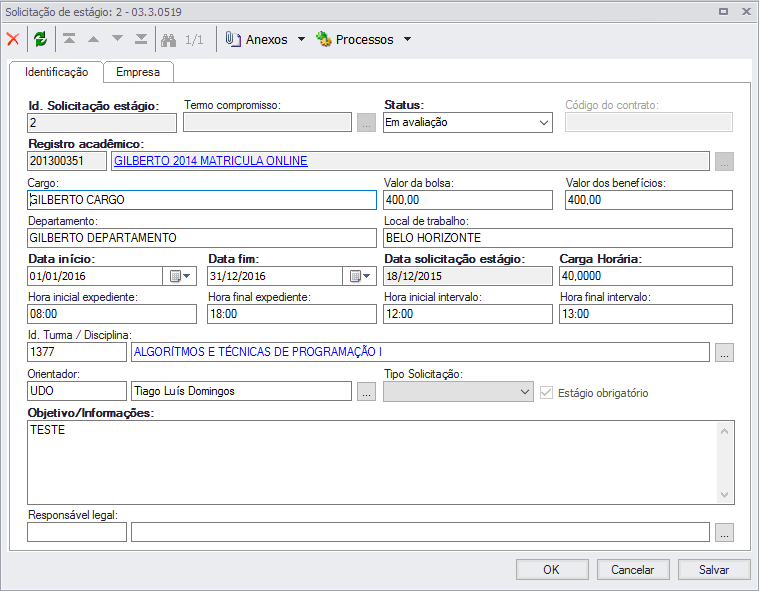The image size is (759, 591).
Task: Click Data início date text field
Action: pyautogui.click(x=95, y=276)
